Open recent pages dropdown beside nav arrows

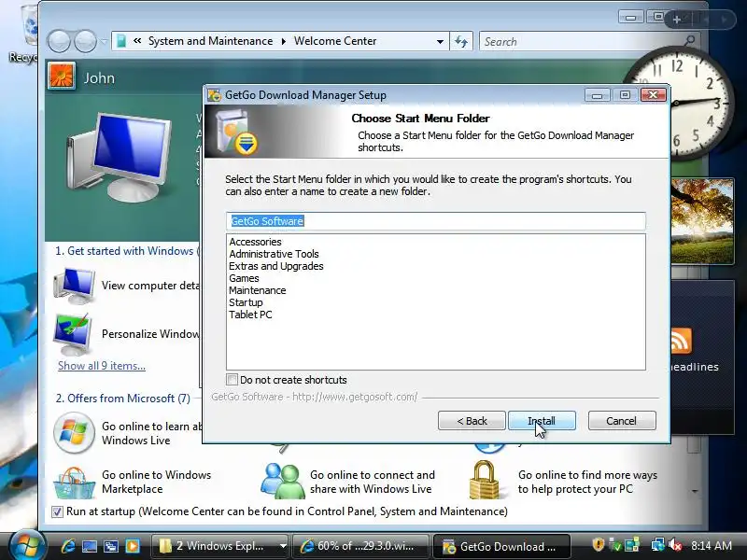[104, 42]
